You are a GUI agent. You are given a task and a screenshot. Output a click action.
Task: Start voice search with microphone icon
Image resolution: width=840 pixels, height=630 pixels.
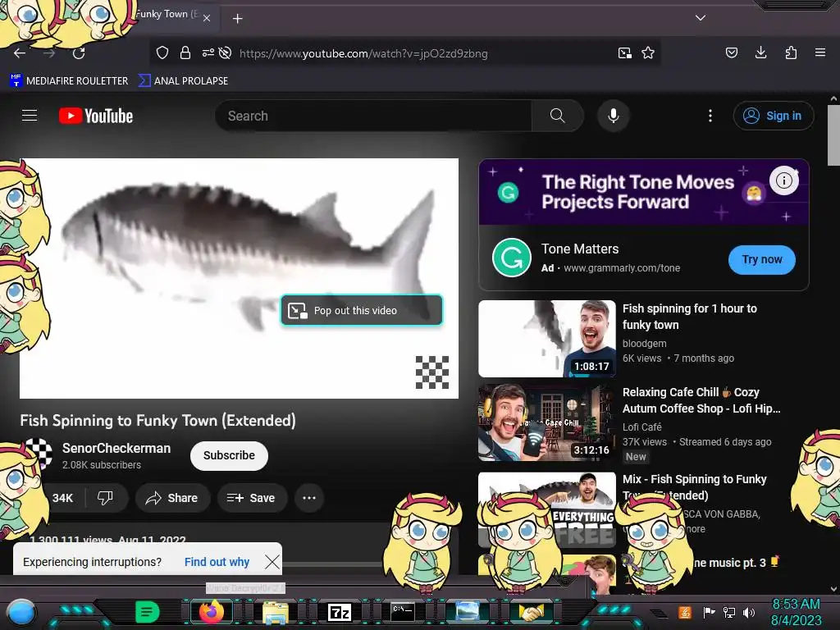[614, 116]
